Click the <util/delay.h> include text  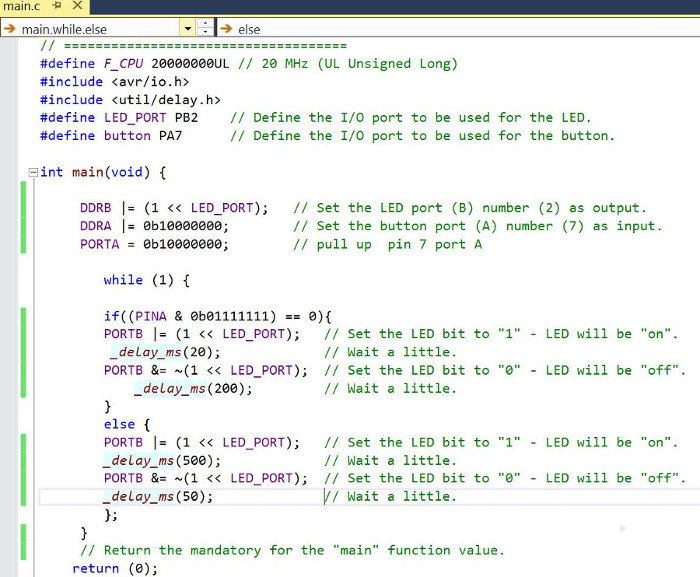click(166, 100)
